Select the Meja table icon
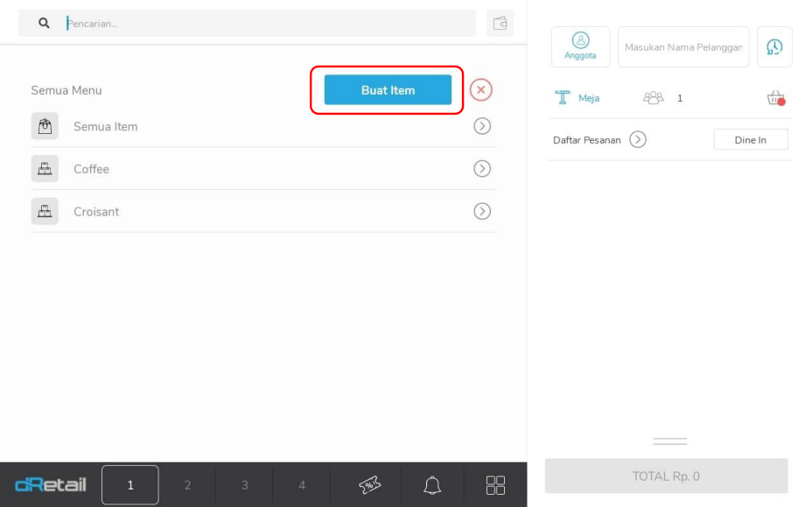Viewport: 812px width, 507px height. 563,98
